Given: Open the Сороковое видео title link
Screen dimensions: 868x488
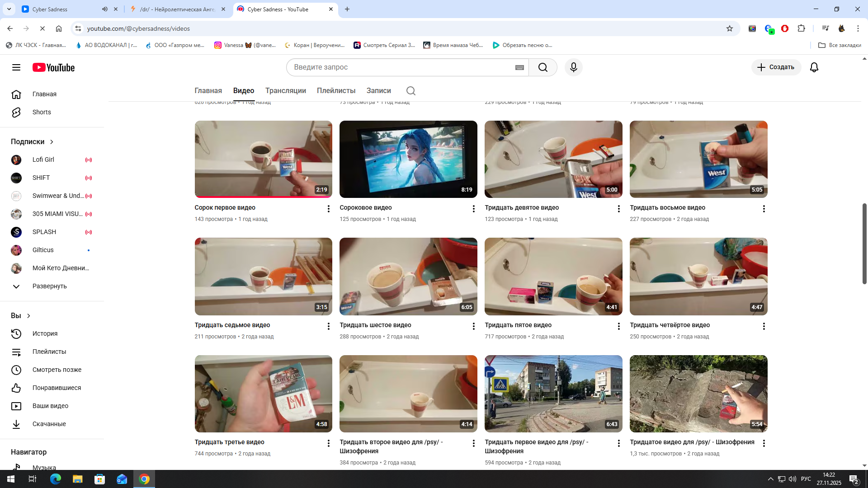Looking at the screenshot, I should 365,208.
